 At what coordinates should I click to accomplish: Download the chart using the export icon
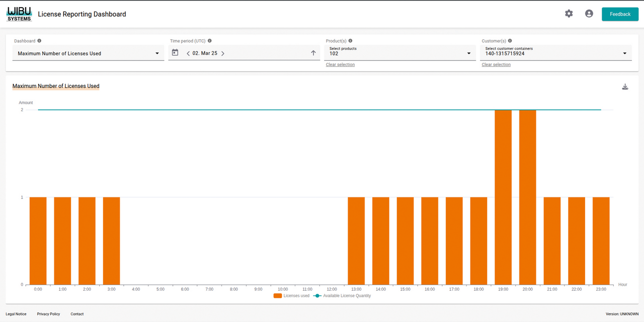(625, 86)
